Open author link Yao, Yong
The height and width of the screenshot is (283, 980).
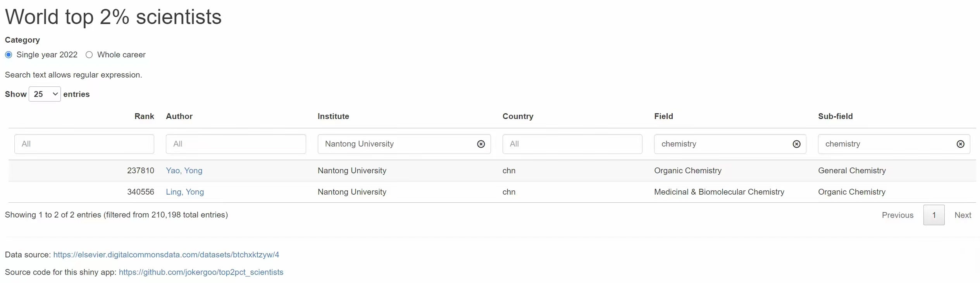184,171
